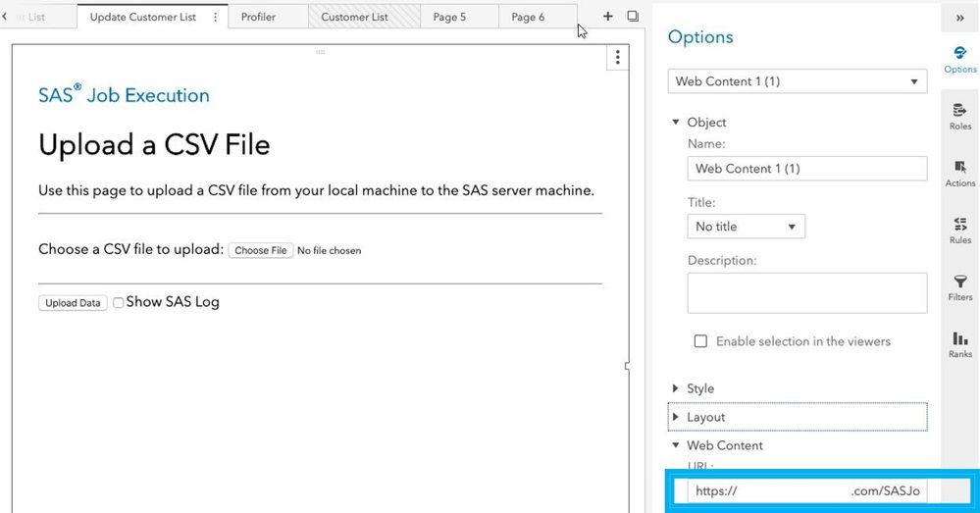
Task: Add a new page with plus icon
Action: (x=608, y=17)
